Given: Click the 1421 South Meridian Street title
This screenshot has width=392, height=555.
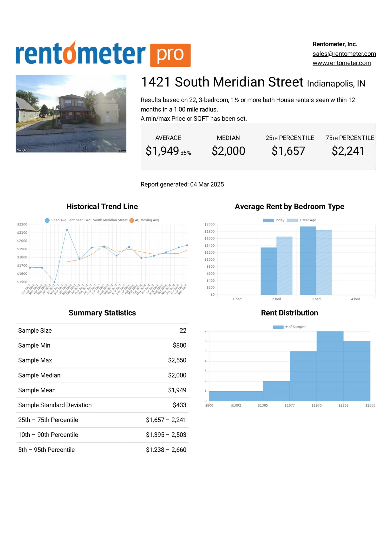Looking at the screenshot, I should [x=222, y=82].
